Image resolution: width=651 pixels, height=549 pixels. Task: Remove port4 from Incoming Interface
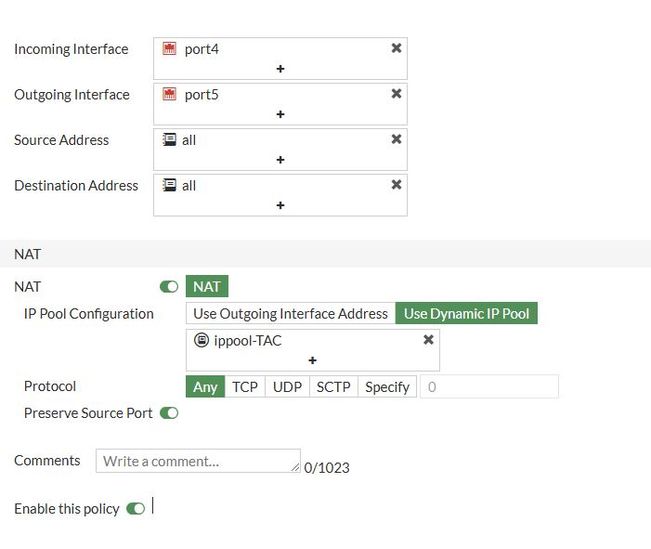[396, 48]
